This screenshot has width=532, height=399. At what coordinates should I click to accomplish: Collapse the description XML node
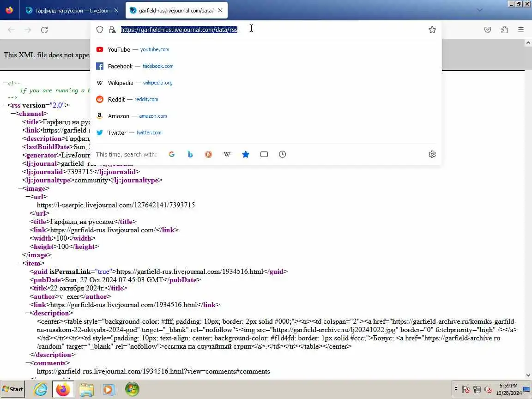tap(28, 313)
